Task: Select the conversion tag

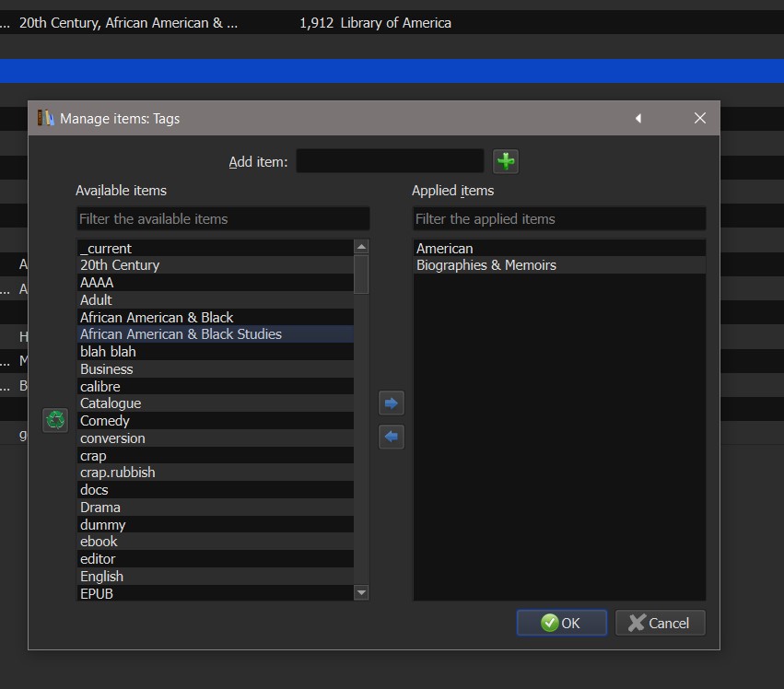Action: click(x=215, y=438)
